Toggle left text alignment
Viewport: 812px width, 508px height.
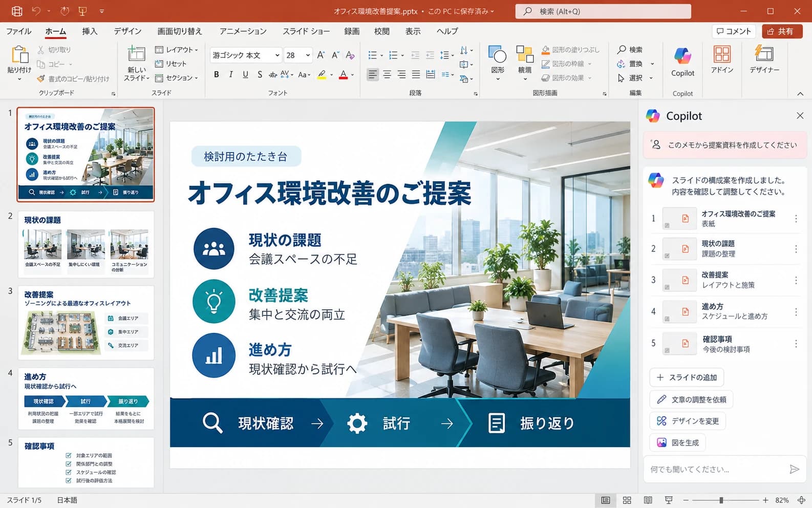373,75
